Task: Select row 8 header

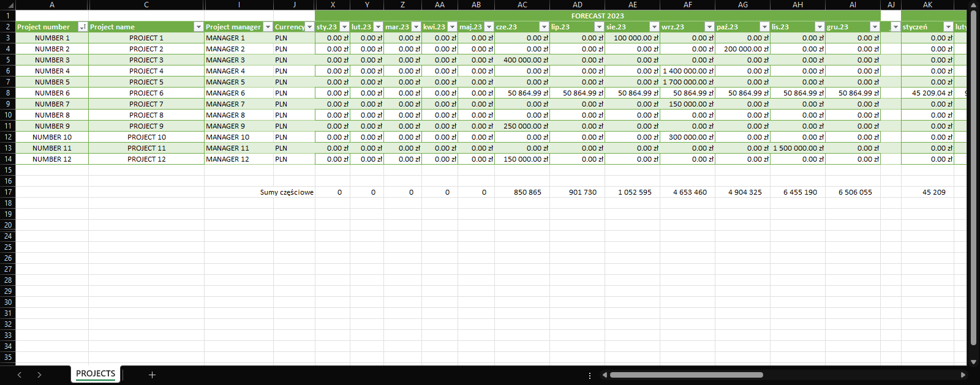Action: click(8, 93)
